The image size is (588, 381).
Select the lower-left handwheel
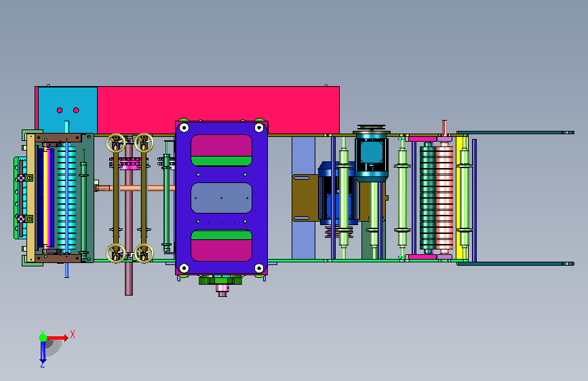[x=115, y=253]
